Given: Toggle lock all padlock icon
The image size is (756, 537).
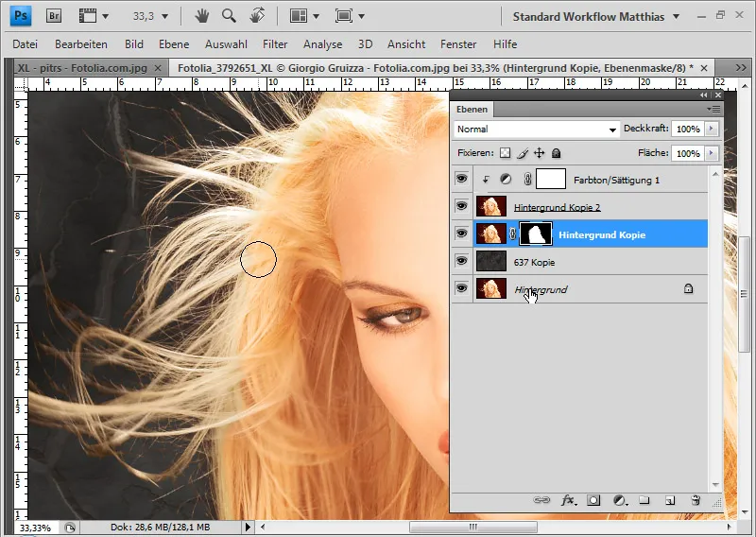Looking at the screenshot, I should coord(556,153).
